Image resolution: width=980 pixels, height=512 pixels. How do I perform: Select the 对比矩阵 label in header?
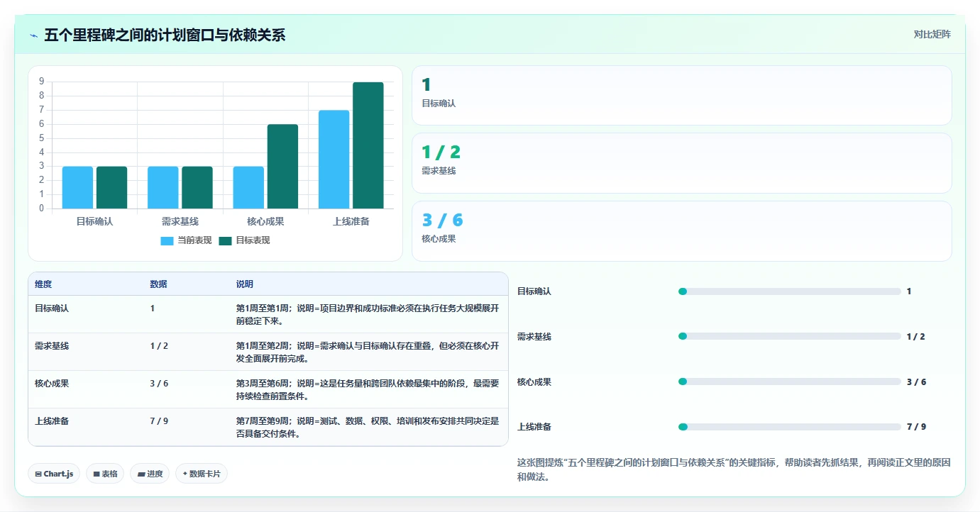pos(932,34)
